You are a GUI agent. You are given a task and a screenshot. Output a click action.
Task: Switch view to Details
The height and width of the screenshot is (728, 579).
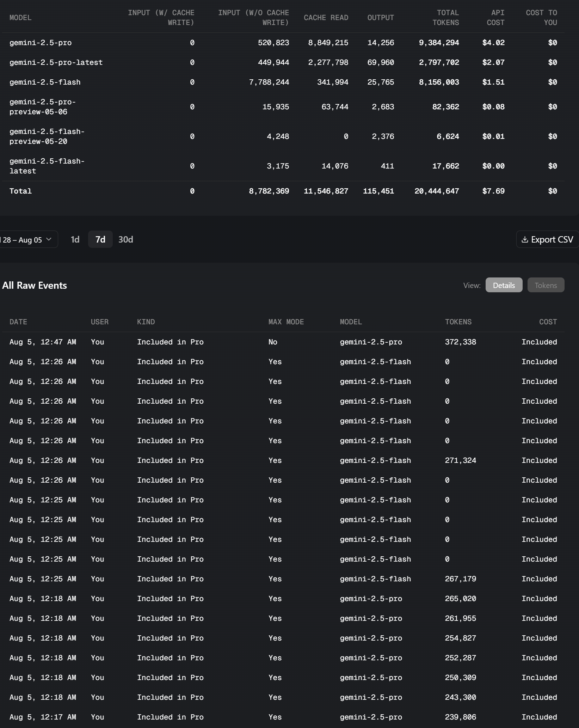click(x=504, y=285)
